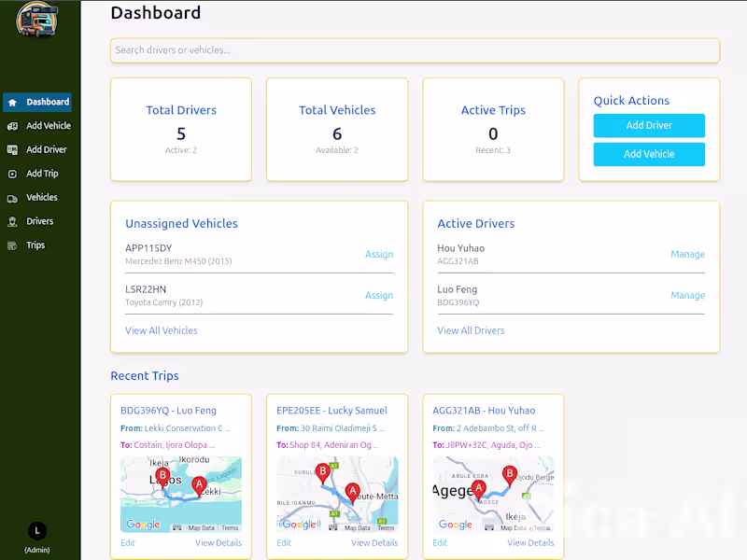This screenshot has height=560, width=747.
Task: Click the Total Drivers card
Action: (181, 130)
